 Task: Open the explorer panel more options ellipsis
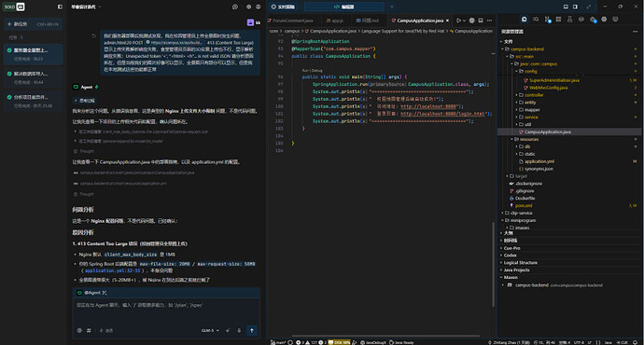[x=635, y=32]
